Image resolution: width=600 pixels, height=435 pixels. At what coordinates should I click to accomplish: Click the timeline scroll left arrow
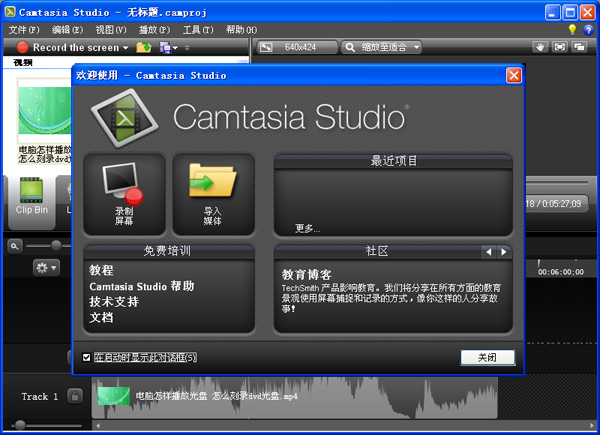tap(98, 425)
